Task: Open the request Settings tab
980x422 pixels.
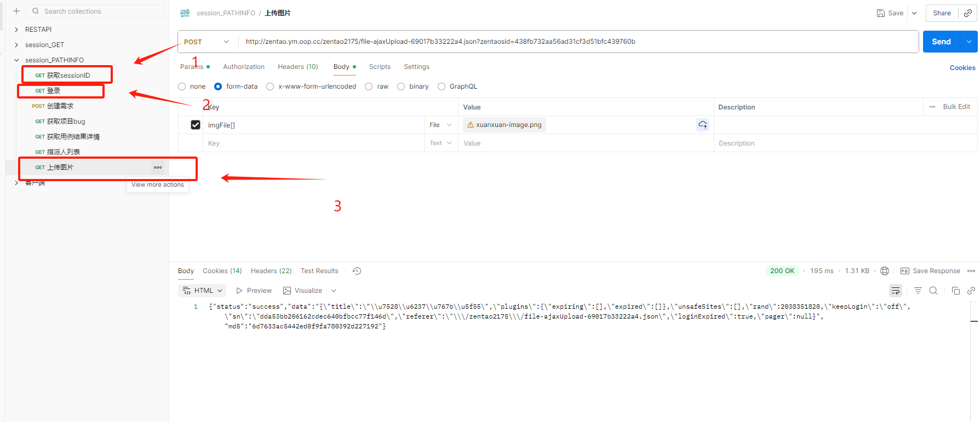Action: [x=417, y=67]
